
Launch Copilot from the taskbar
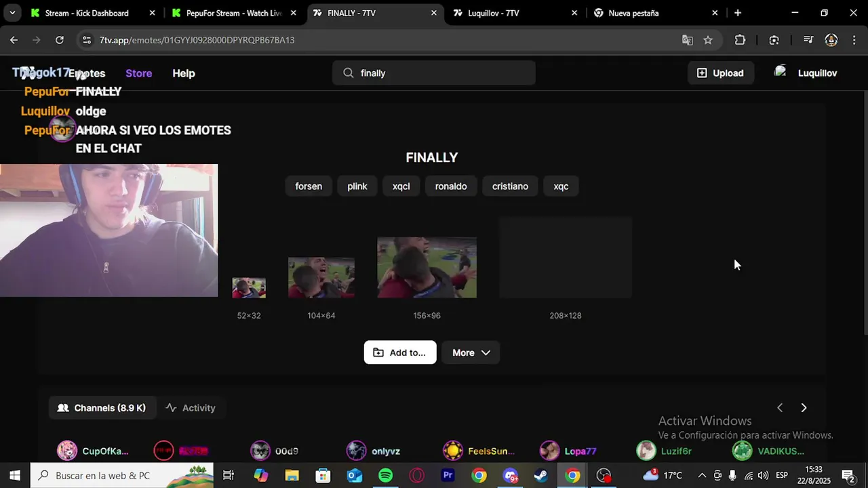pos(261,476)
